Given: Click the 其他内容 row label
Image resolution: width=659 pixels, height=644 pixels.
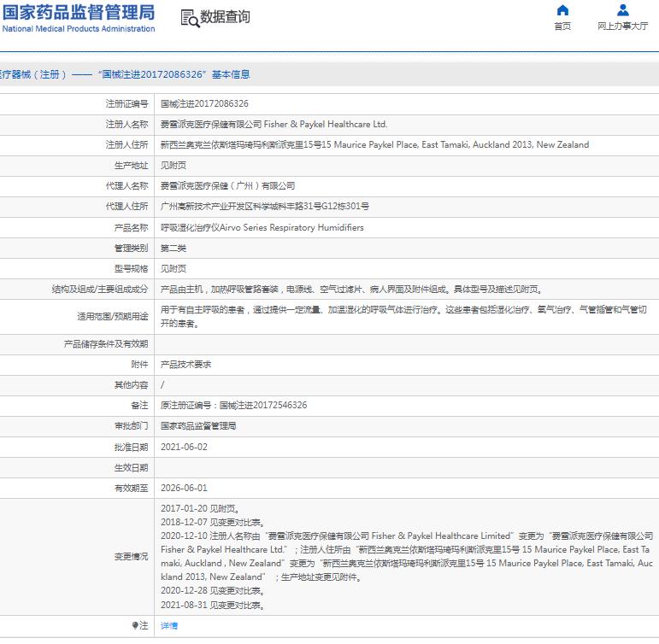Looking at the screenshot, I should 131,385.
